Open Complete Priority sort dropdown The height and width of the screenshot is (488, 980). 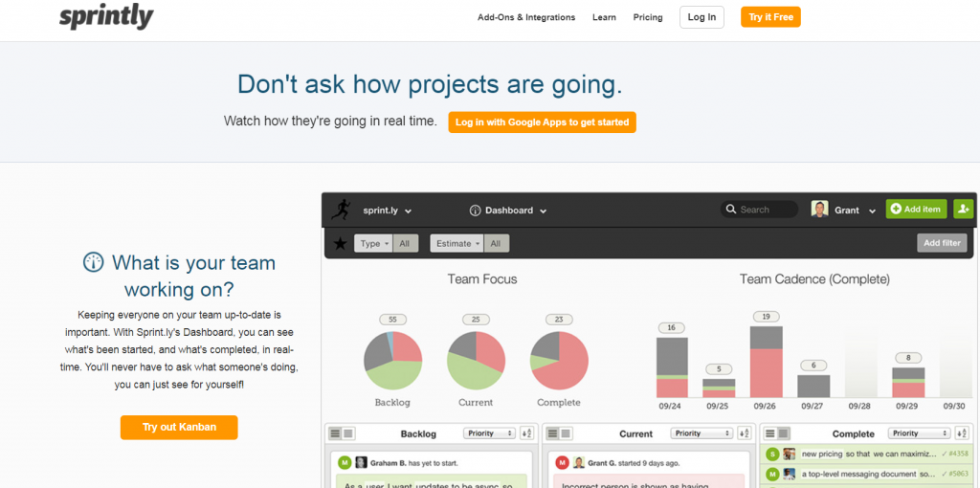tap(919, 433)
